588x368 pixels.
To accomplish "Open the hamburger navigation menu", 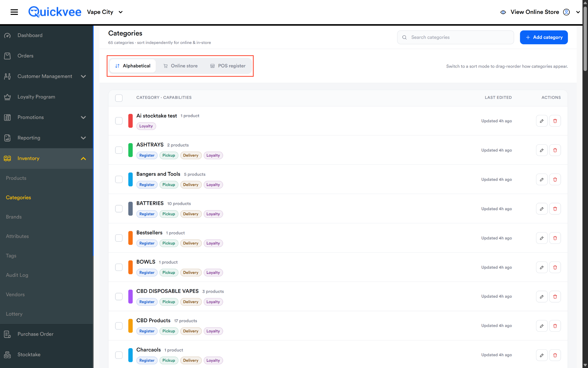I will pyautogui.click(x=14, y=12).
